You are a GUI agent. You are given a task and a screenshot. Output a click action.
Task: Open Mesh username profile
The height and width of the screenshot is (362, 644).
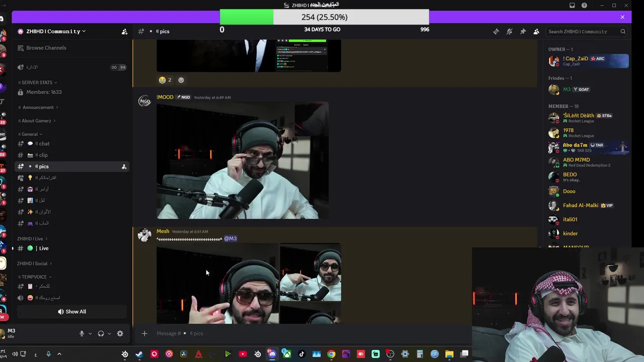click(x=163, y=231)
